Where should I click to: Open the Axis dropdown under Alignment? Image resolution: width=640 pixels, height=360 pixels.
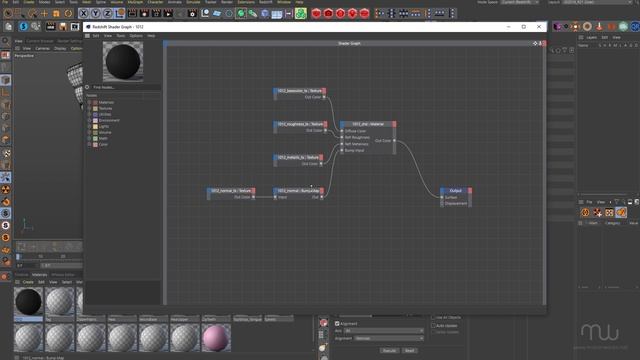(384, 331)
